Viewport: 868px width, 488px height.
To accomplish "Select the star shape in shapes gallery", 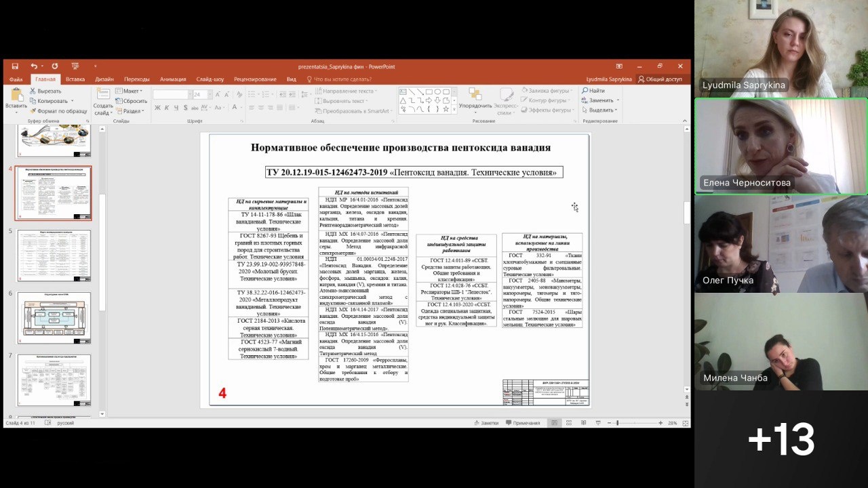I will tap(446, 109).
